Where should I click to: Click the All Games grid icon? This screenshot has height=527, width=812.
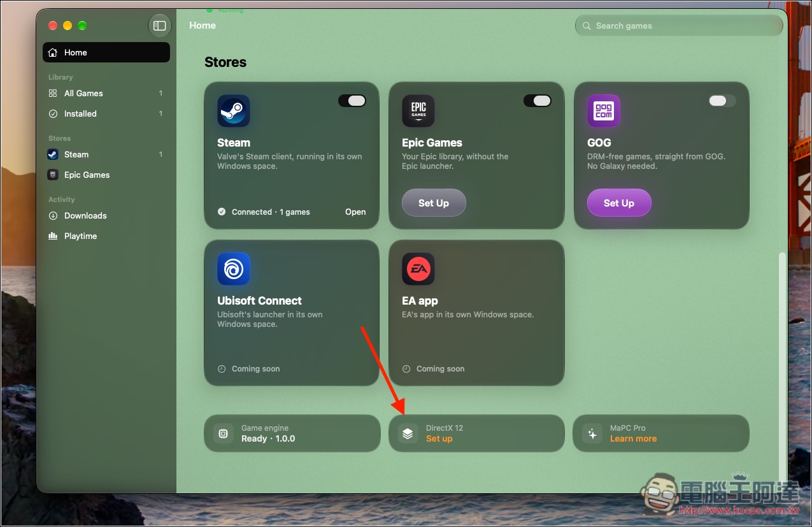[53, 93]
